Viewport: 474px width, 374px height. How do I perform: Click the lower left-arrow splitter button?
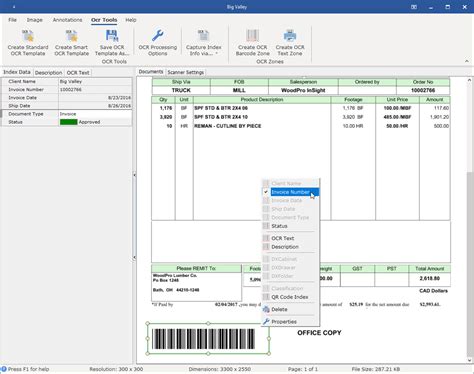(134, 257)
